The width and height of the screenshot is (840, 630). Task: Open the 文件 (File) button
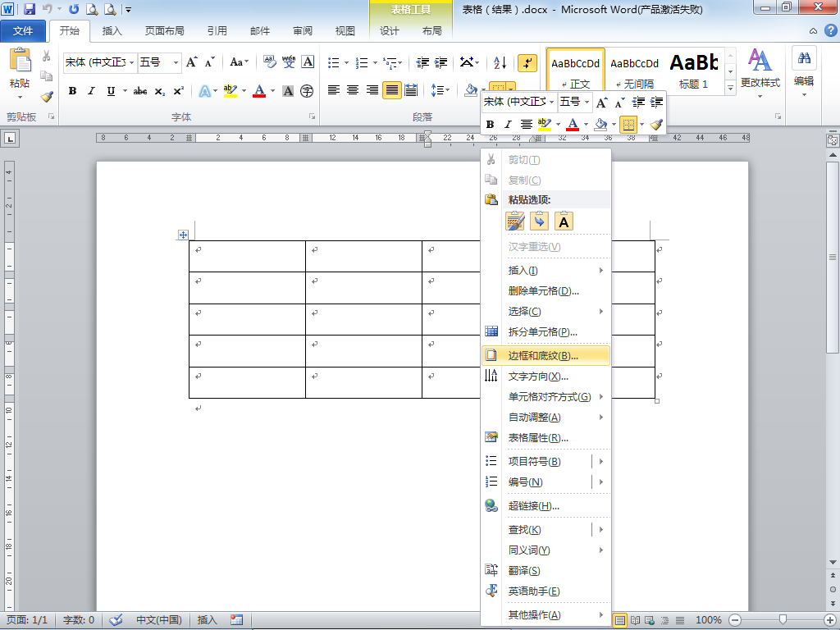[23, 31]
